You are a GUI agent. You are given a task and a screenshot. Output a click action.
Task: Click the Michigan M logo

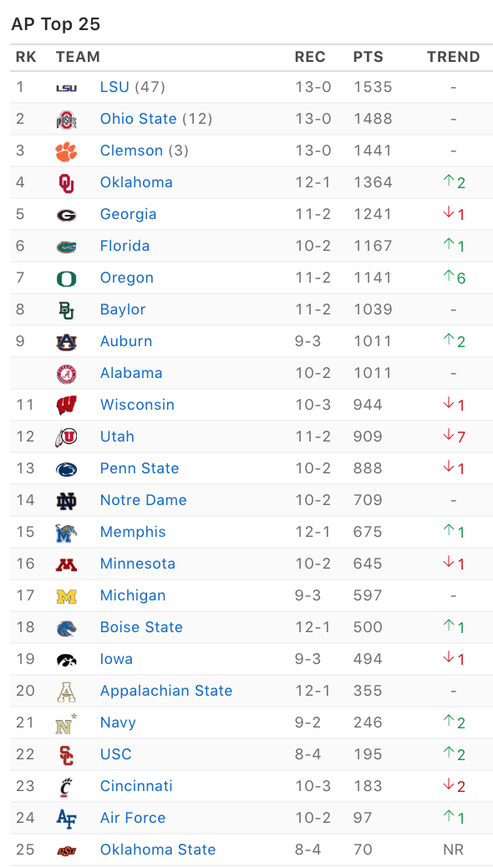point(66,596)
